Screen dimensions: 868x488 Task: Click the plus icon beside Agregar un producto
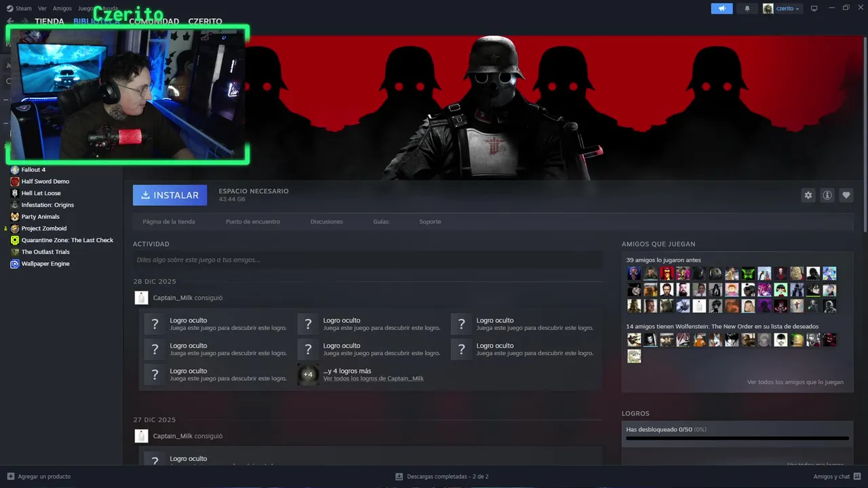[10, 476]
